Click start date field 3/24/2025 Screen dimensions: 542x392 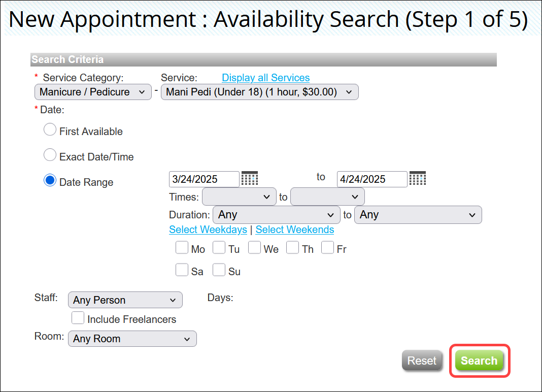tap(204, 179)
